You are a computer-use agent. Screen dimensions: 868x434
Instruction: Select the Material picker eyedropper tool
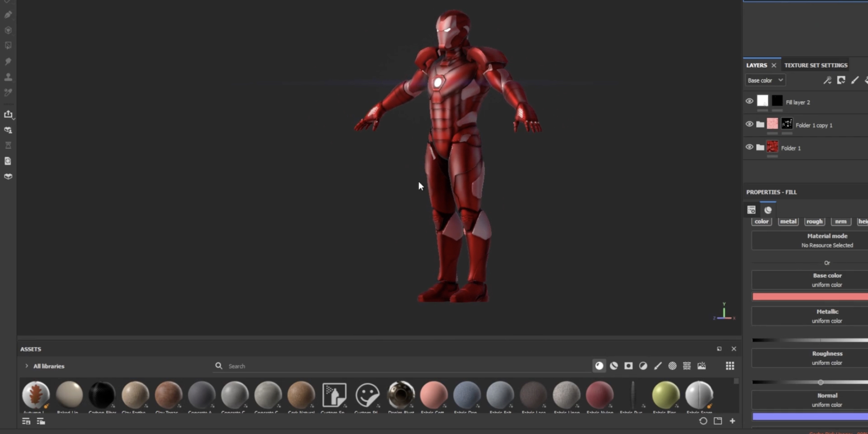8,92
